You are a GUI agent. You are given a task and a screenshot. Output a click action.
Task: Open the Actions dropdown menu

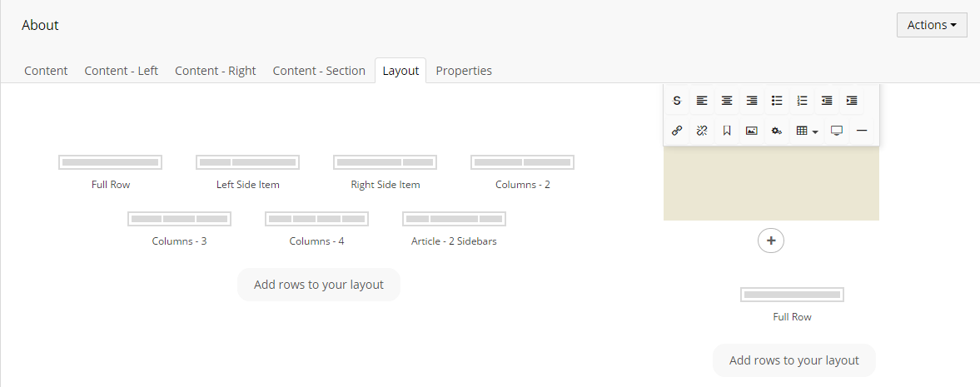932,25
